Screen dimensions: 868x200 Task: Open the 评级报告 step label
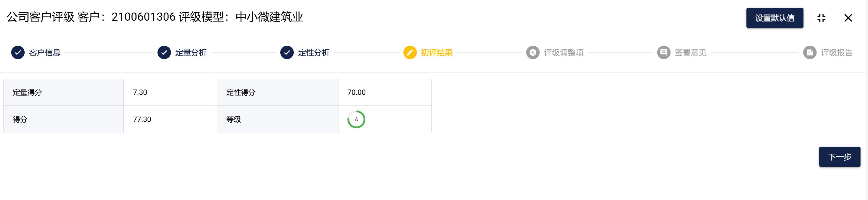point(836,53)
